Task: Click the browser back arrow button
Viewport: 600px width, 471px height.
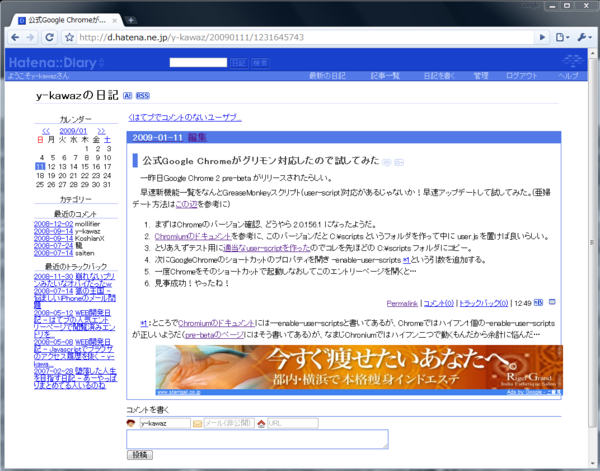Action: [x=15, y=37]
